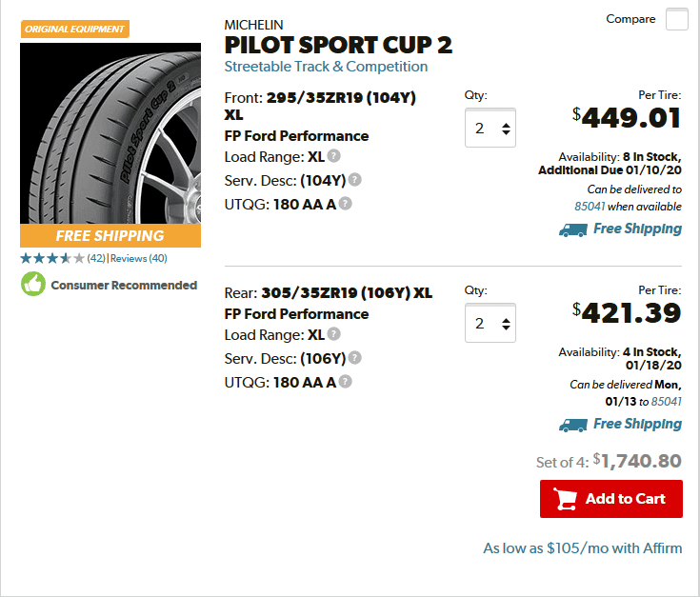Click rear tire Serv. Desc help icon
This screenshot has height=597, width=700.
pyautogui.click(x=355, y=357)
